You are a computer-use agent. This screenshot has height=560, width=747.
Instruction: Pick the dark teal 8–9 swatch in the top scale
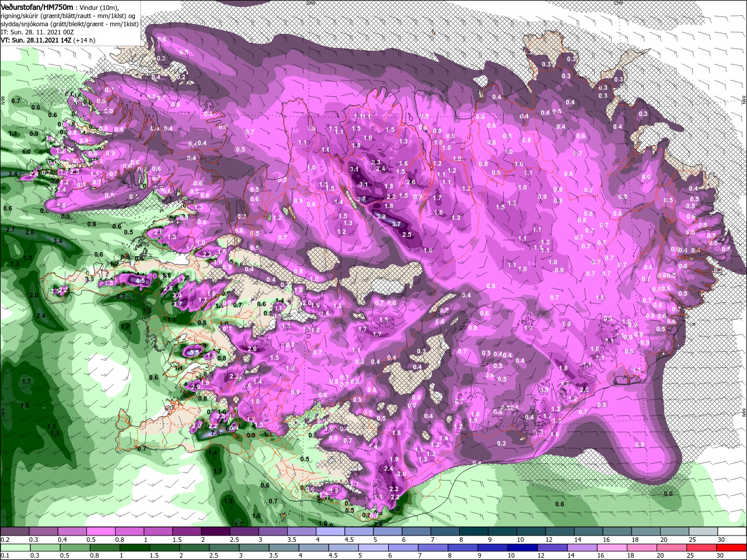[x=473, y=531]
